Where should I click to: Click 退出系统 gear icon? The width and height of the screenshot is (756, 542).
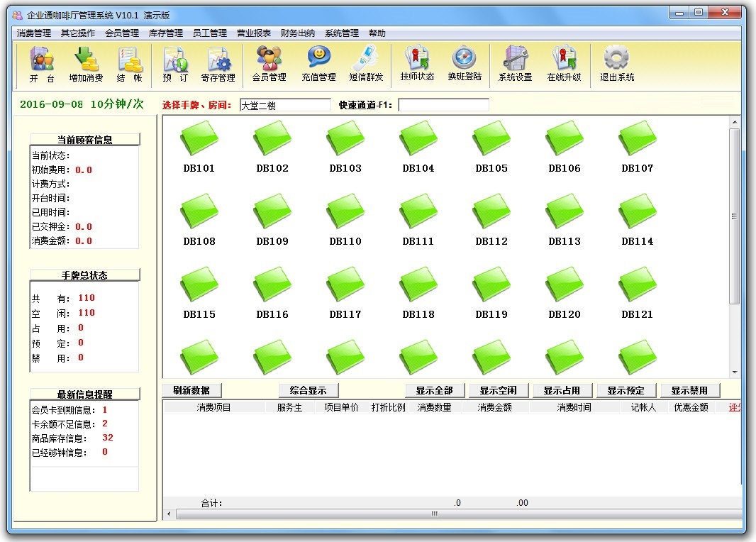617,64
